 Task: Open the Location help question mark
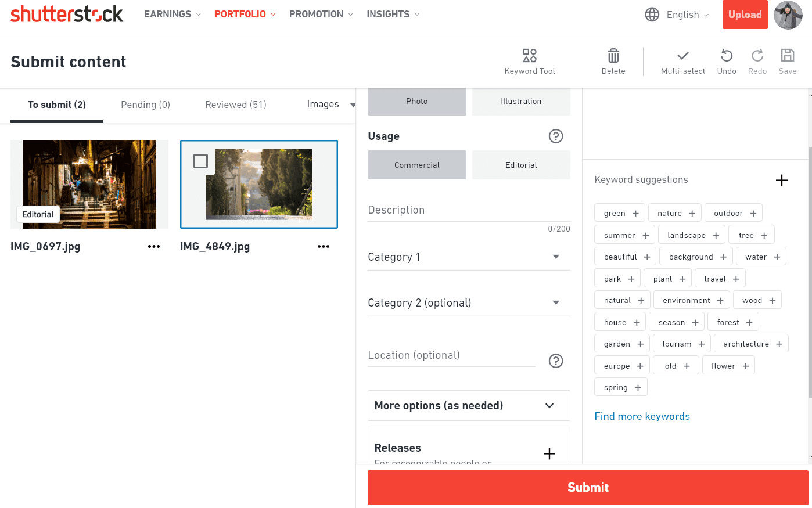click(556, 361)
